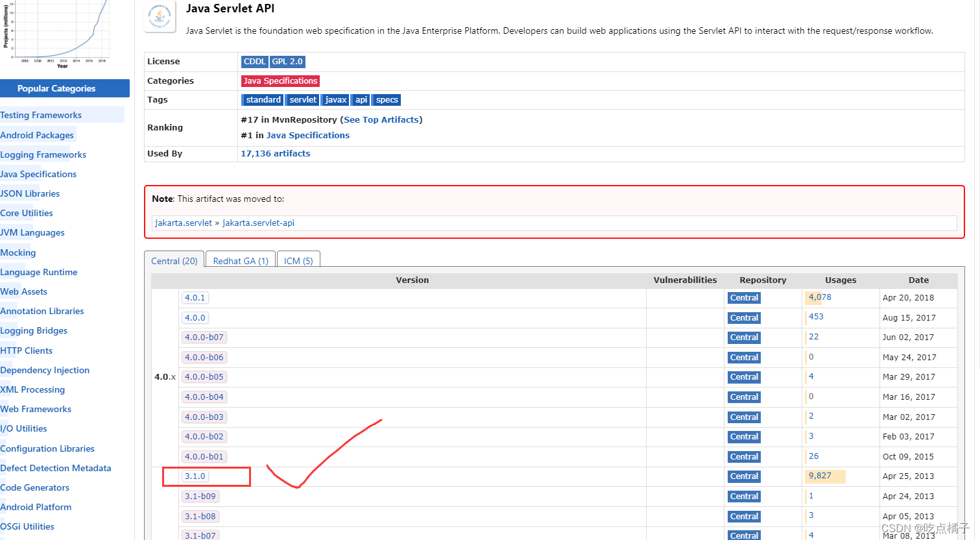Open Android Packages category
This screenshot has height=540, width=980.
point(37,135)
